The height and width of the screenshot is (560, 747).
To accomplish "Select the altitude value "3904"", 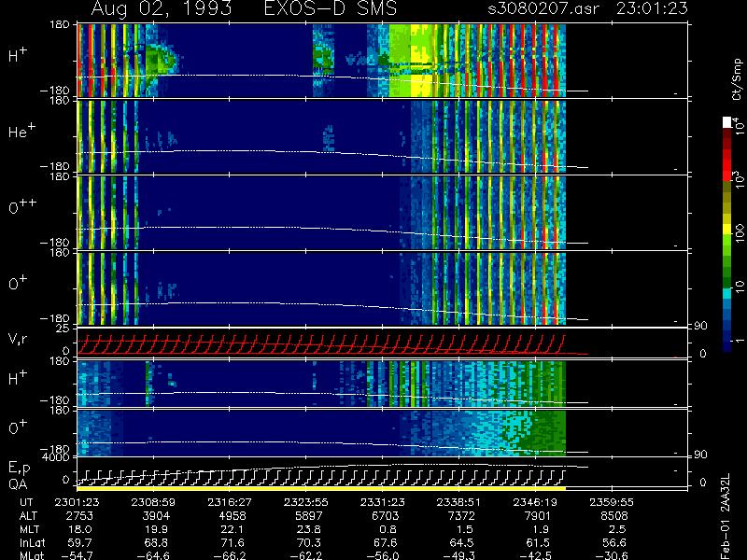I will point(157,516).
